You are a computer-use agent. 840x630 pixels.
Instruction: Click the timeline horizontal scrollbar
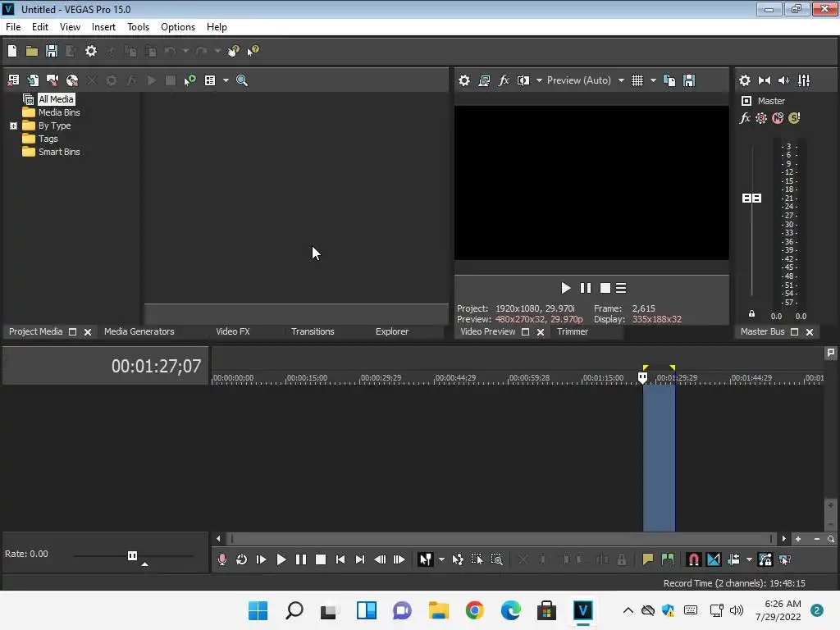[501, 539]
